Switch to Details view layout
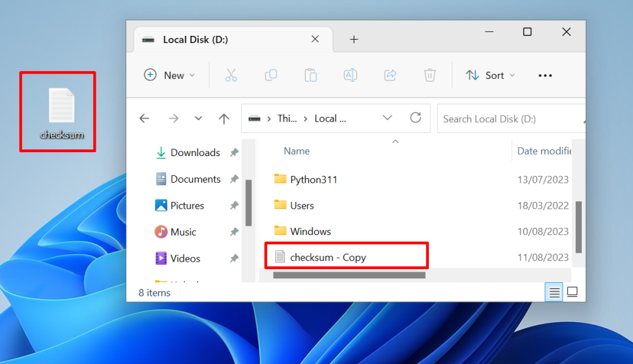 tap(554, 292)
